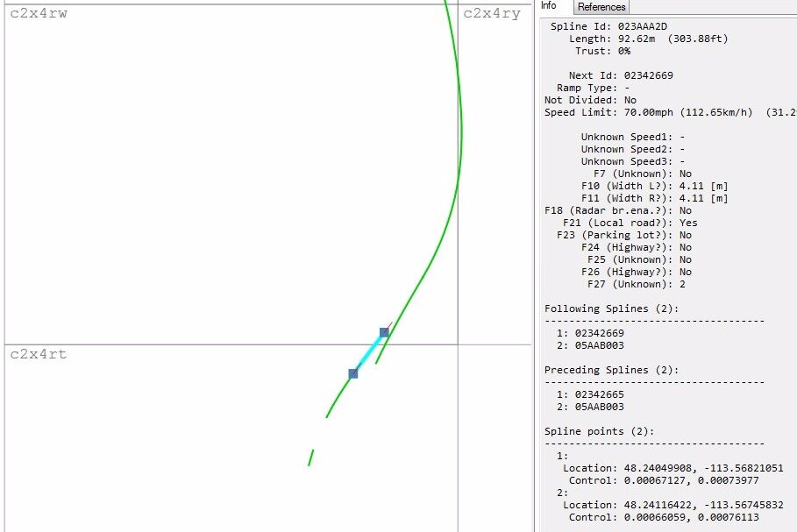Click F10 (Width L?) 4.11 value
This screenshot has width=797, height=532.
coord(703,186)
